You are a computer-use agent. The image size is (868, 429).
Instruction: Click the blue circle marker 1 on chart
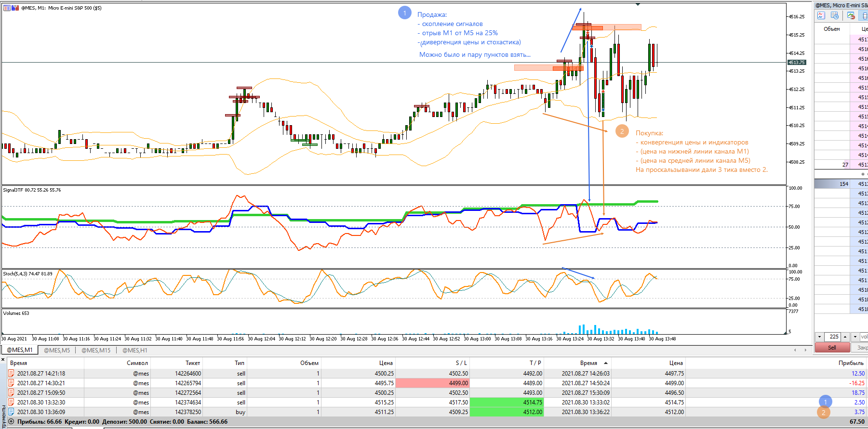pyautogui.click(x=404, y=13)
